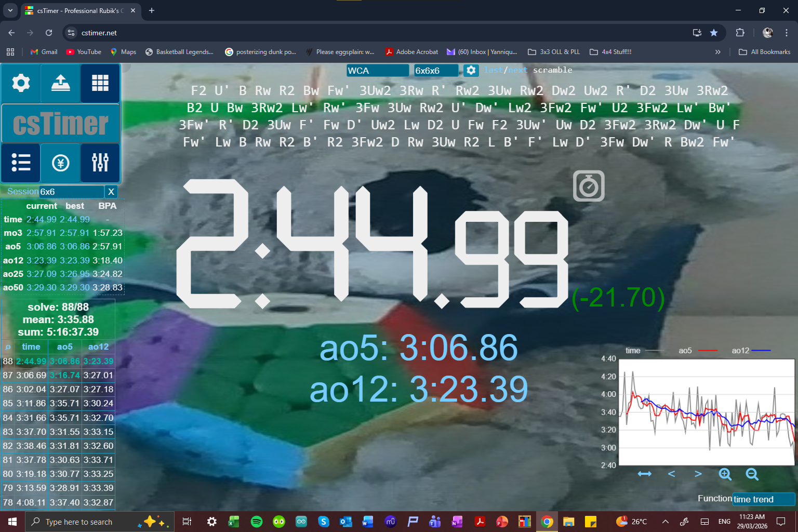798x532 pixels.
Task: Open solve 88 time 2:44.99
Action: [31, 361]
